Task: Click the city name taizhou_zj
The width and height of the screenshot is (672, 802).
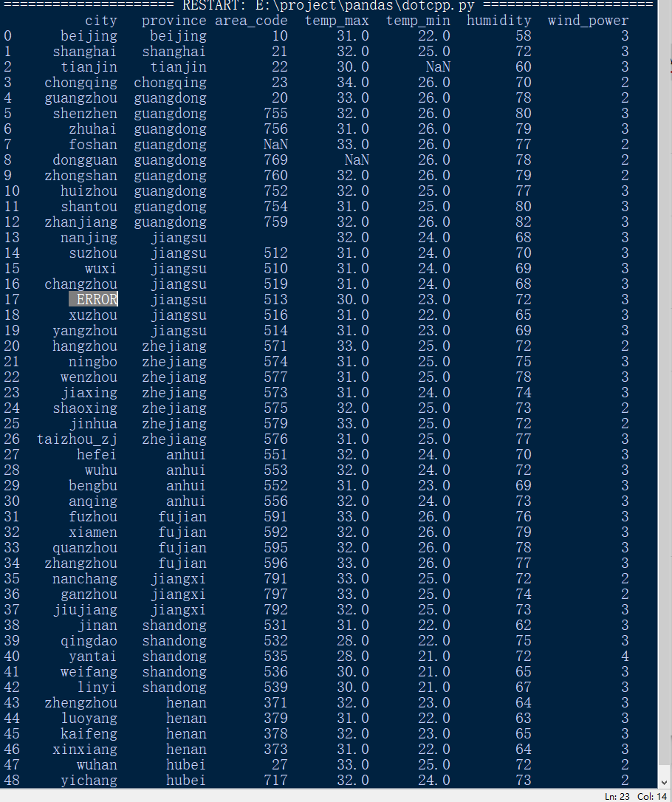Action: pyautogui.click(x=78, y=439)
